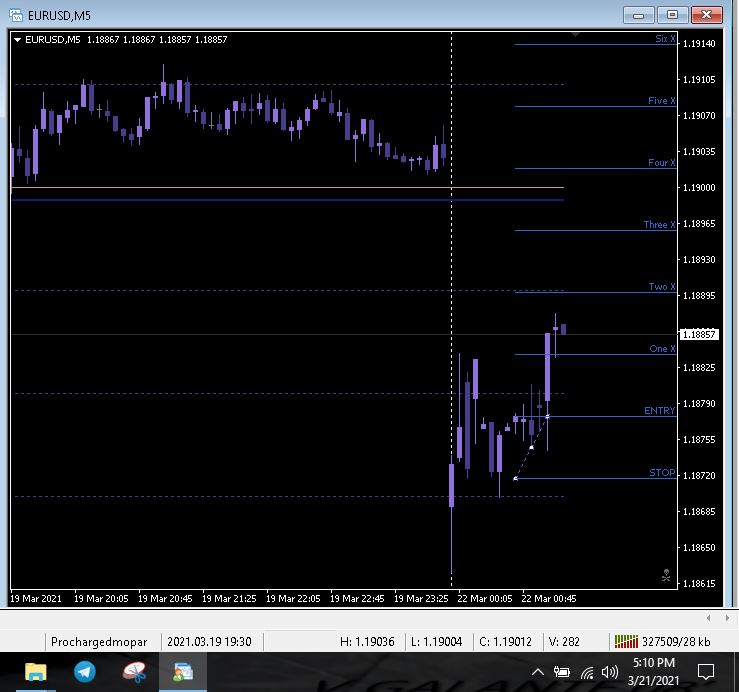This screenshot has width=739, height=692.
Task: Click the connection bars icon in the status bar
Action: coord(626,641)
